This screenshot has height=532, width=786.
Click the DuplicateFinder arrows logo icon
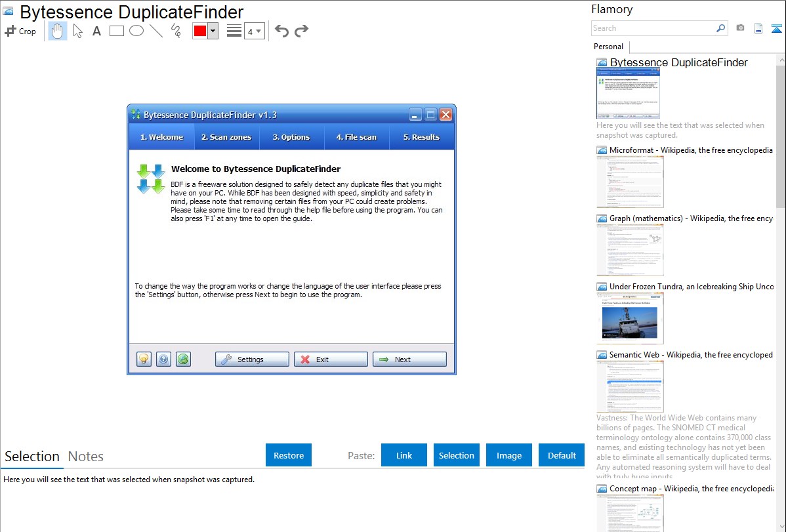[x=151, y=178]
